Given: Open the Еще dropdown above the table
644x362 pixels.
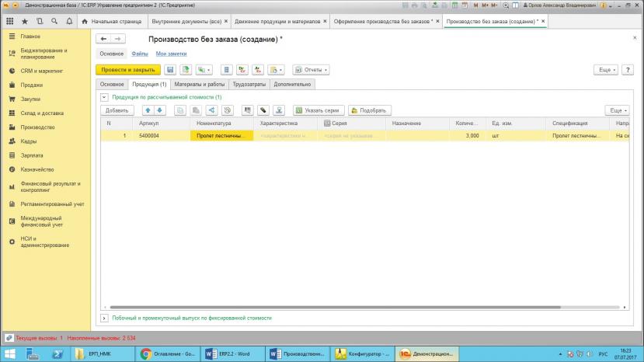Looking at the screenshot, I should click(617, 111).
